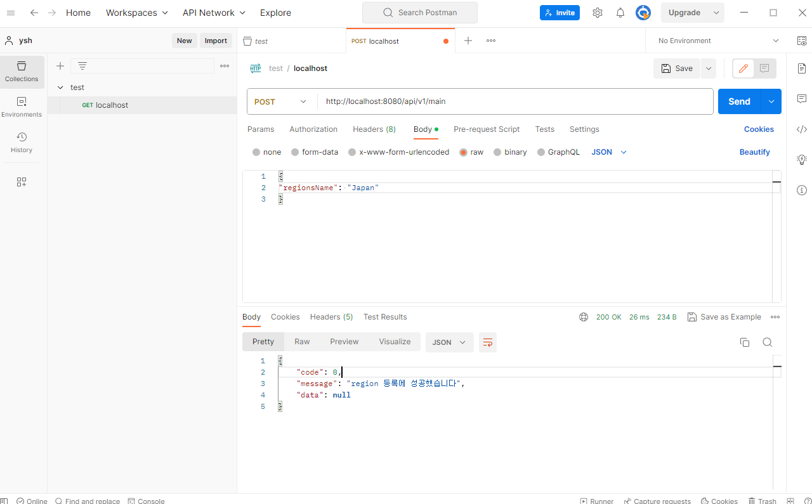
Task: Click the Send button
Action: (740, 101)
